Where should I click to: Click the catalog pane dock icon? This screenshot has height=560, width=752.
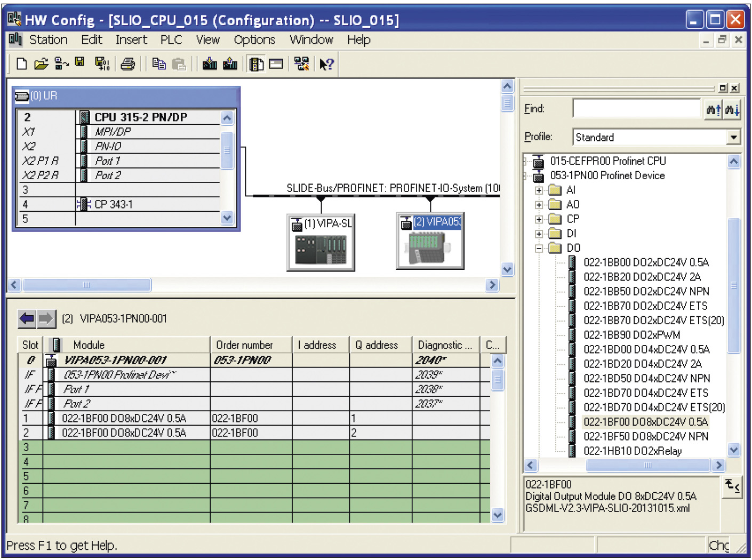point(723,88)
